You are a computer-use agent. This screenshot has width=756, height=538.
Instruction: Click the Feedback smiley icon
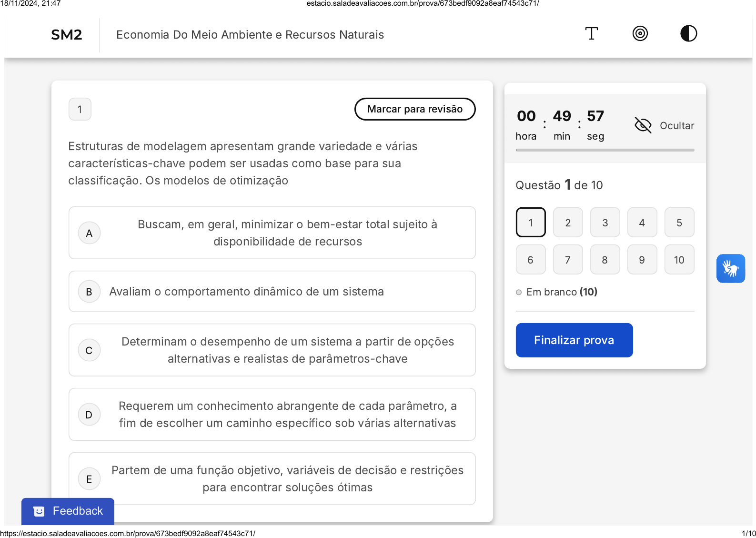39,511
